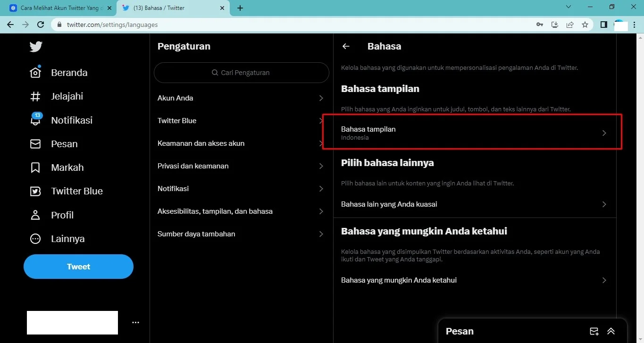644x343 pixels.
Task: Click the Chrome profile avatar
Action: [621, 25]
